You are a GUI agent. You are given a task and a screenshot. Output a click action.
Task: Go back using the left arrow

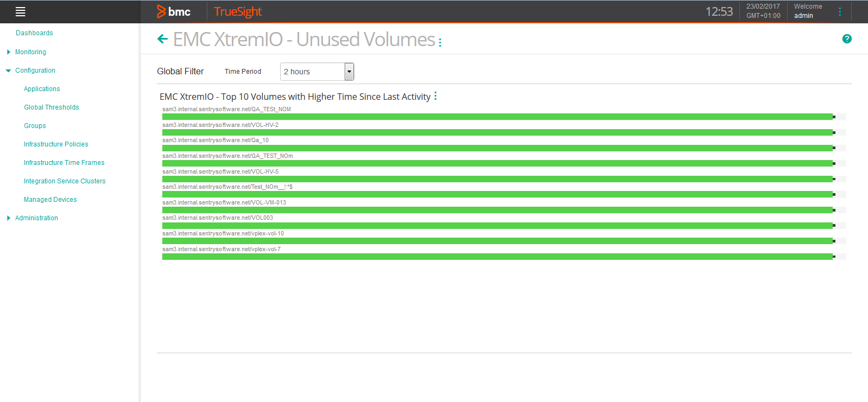(162, 39)
